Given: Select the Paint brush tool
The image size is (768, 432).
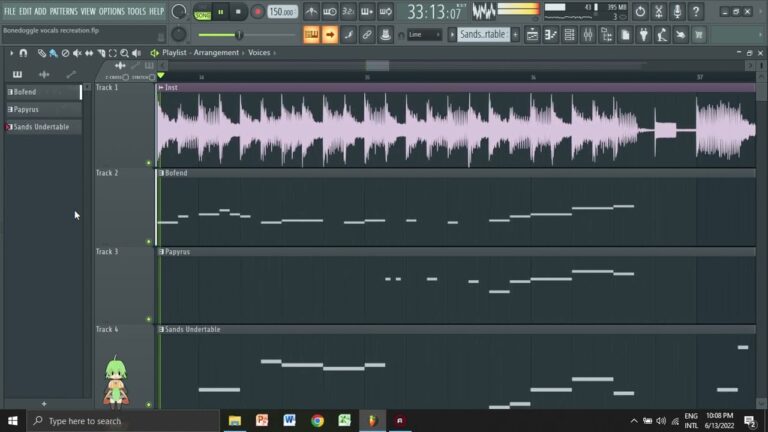Looking at the screenshot, I should pyautogui.click(x=53, y=53).
